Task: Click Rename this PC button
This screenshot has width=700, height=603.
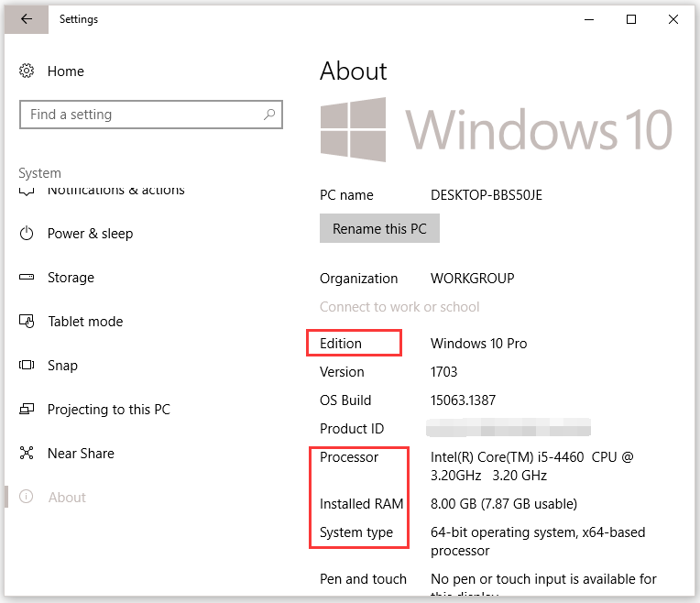Action: [x=379, y=228]
